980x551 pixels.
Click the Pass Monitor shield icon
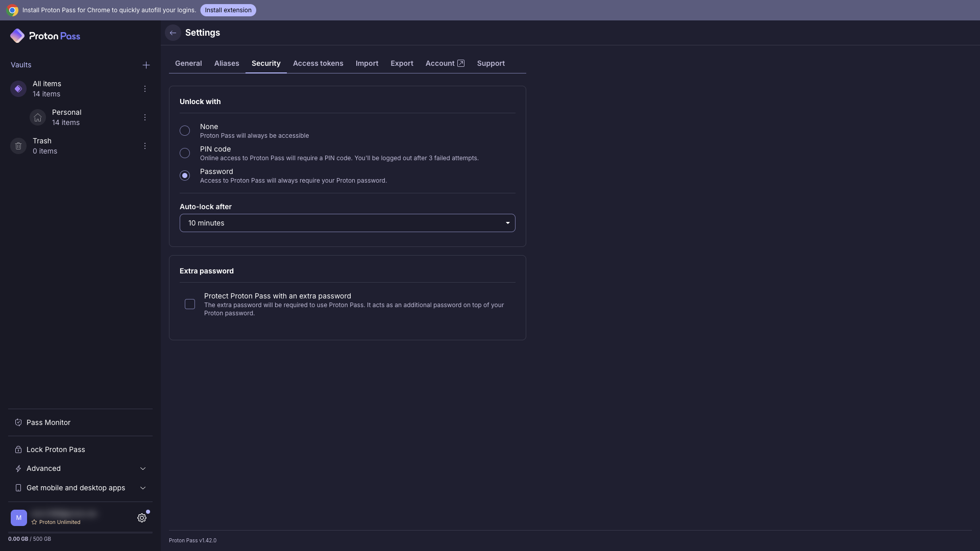(x=18, y=422)
